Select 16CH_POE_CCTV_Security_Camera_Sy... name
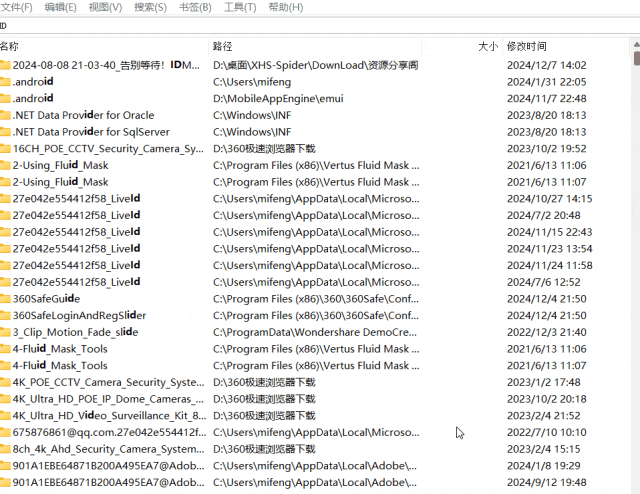This screenshot has width=640, height=494. tap(108, 149)
